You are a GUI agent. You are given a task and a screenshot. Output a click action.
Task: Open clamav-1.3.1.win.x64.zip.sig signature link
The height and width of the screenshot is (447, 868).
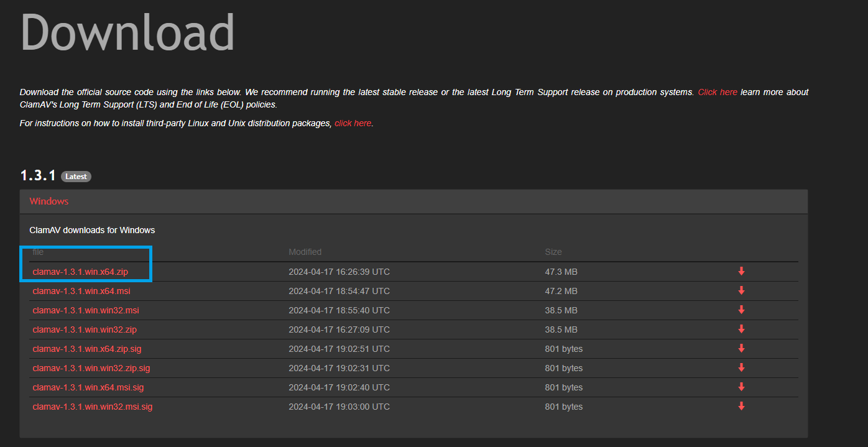[87, 349]
